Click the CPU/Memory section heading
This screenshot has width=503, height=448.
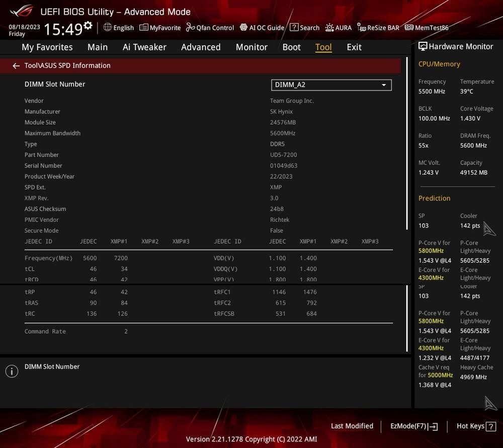[439, 64]
